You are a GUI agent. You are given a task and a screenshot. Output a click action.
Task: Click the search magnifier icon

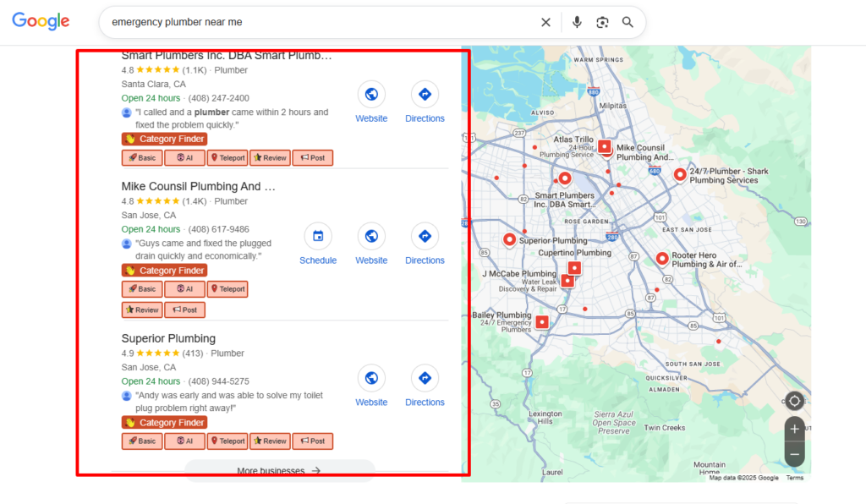pyautogui.click(x=628, y=22)
